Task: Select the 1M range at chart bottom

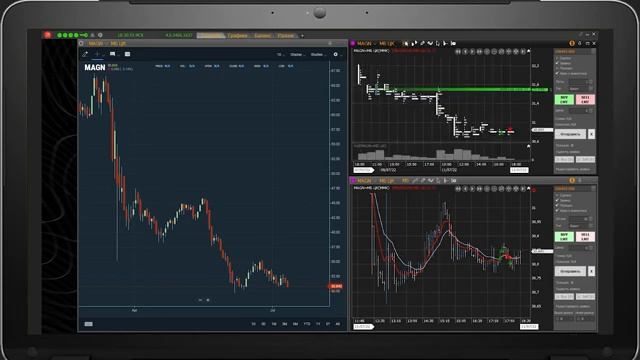Action: 274,324
